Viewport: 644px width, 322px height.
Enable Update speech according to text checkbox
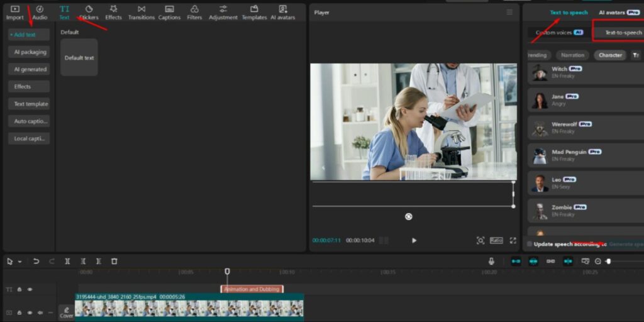(x=530, y=244)
